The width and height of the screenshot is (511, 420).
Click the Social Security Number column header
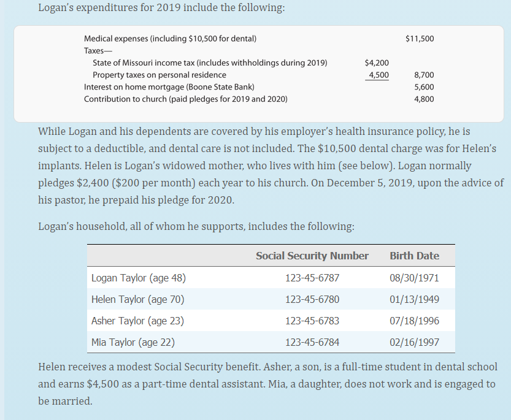pos(312,256)
